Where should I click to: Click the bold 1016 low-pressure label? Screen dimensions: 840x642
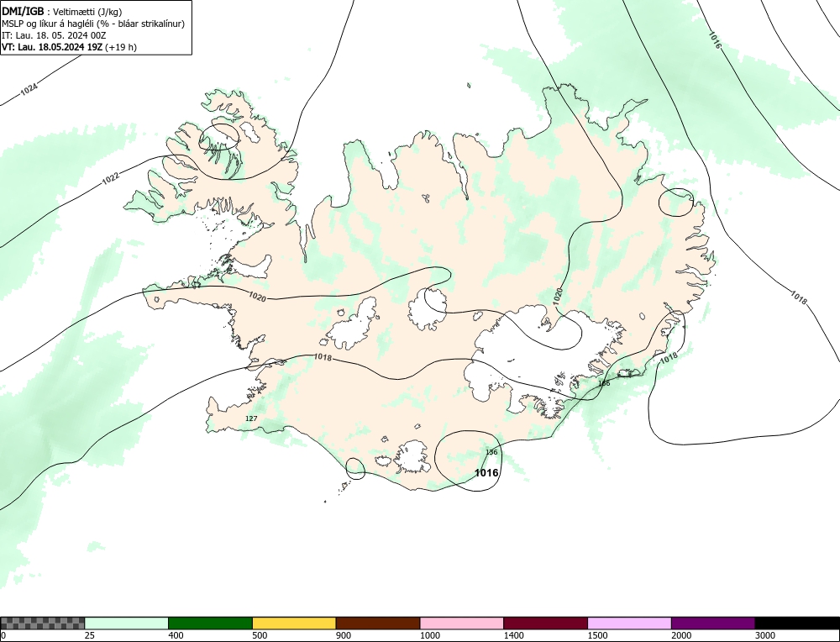tap(486, 472)
